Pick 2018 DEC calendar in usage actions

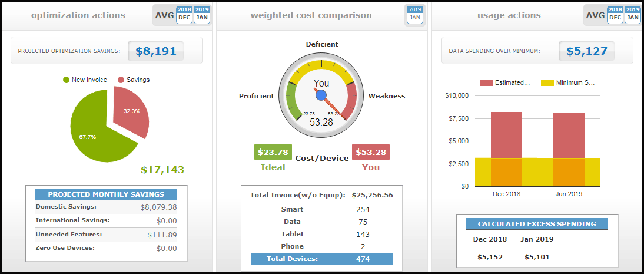point(615,15)
